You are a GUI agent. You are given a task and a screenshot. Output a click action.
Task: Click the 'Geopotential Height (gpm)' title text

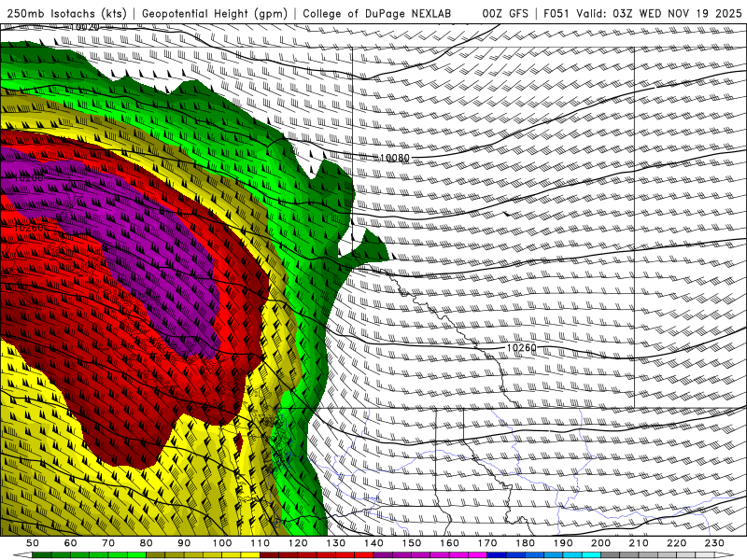click(215, 14)
